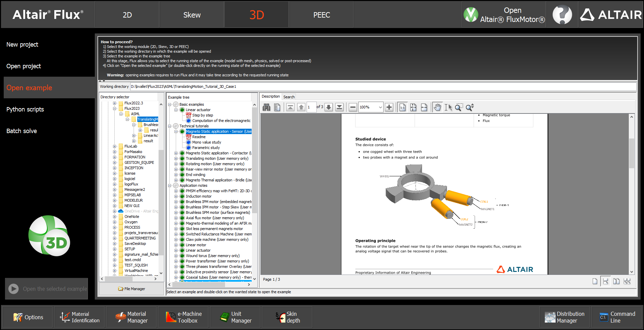
Task: Jump to the last page of the description
Action: (339, 107)
